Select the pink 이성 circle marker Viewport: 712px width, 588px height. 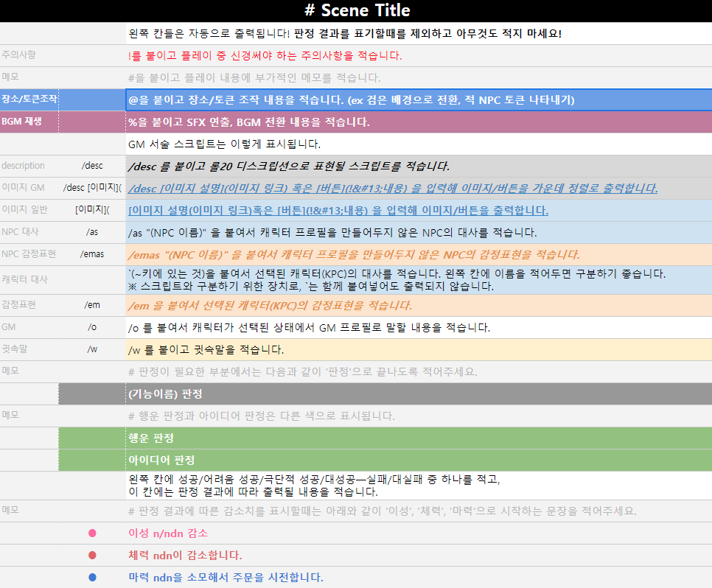point(92,533)
